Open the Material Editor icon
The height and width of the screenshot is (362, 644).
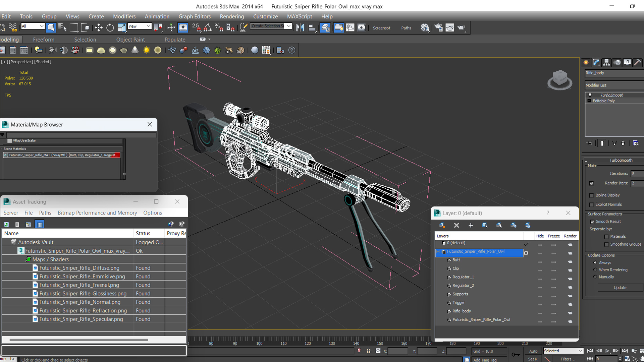click(x=425, y=28)
